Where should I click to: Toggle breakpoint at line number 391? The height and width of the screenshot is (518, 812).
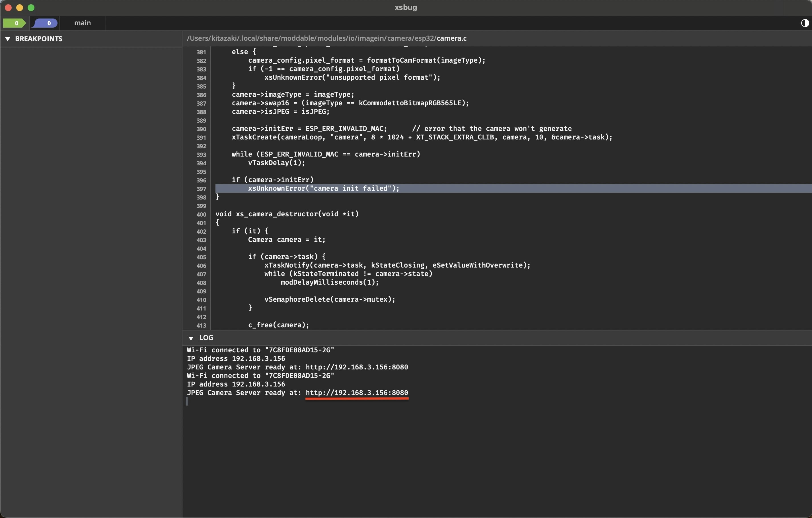201,137
